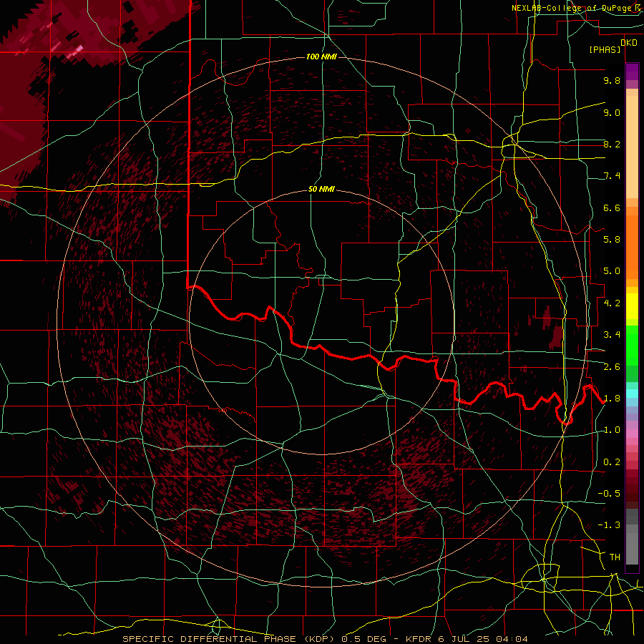
Task: Click the 2.6 value on the color scale
Action: pos(612,367)
